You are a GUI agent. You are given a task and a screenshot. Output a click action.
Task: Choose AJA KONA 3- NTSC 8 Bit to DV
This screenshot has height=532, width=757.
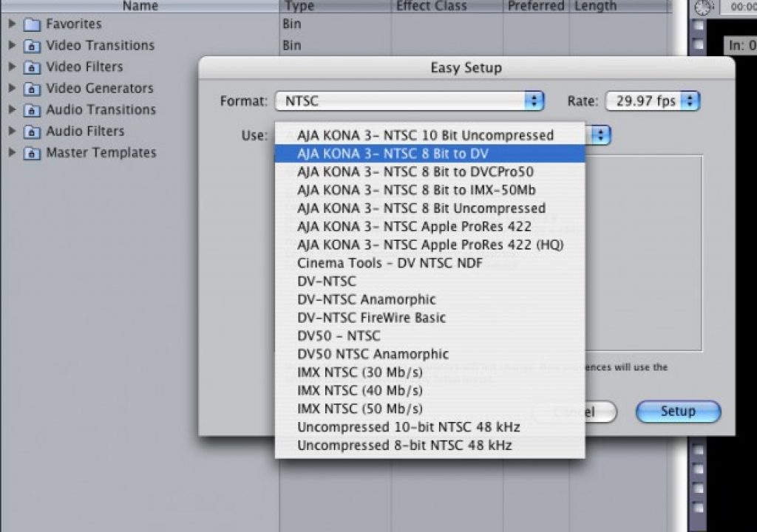click(x=430, y=154)
